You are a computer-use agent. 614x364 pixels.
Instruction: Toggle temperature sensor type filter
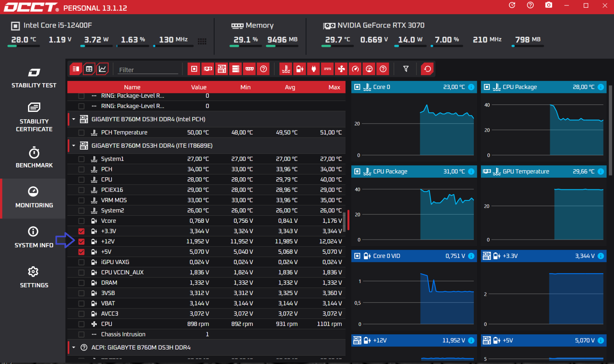click(286, 69)
